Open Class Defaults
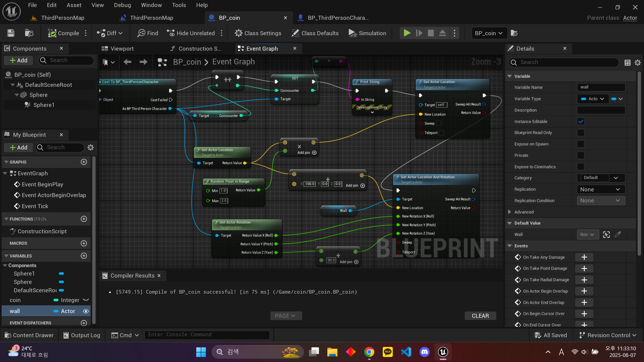Image resolution: width=644 pixels, height=362 pixels. coord(315,33)
